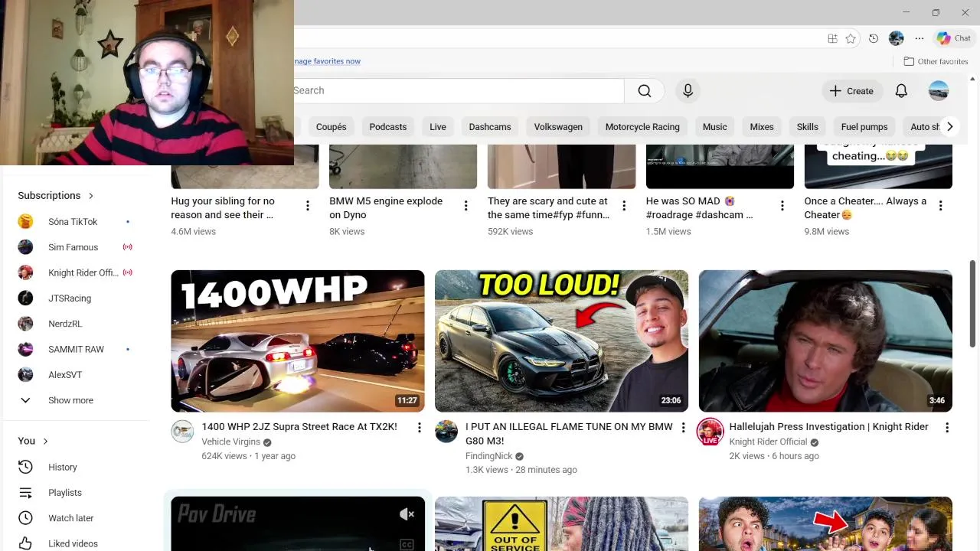The image size is (980, 551).
Task: Open options for BMW M5 engine short
Action: click(465, 206)
